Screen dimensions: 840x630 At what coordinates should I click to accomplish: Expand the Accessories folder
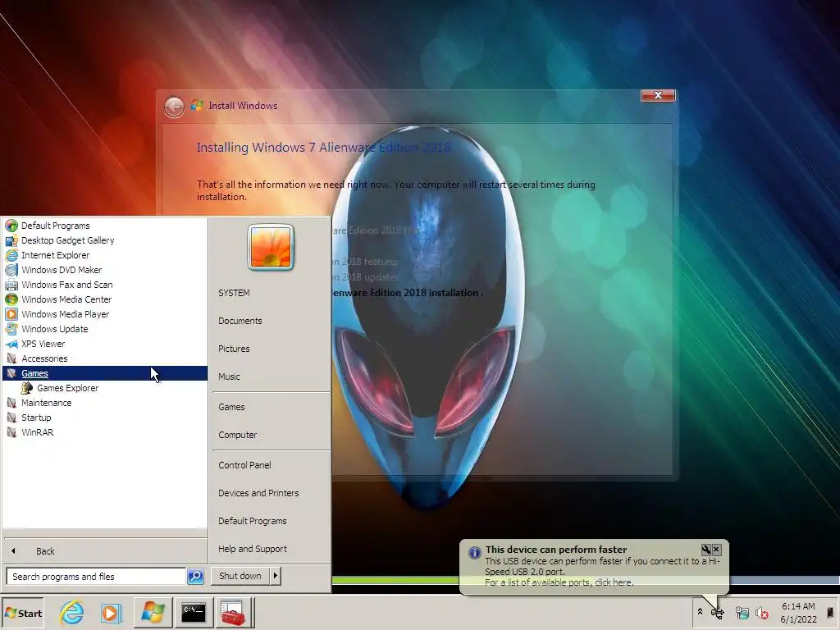105,358
